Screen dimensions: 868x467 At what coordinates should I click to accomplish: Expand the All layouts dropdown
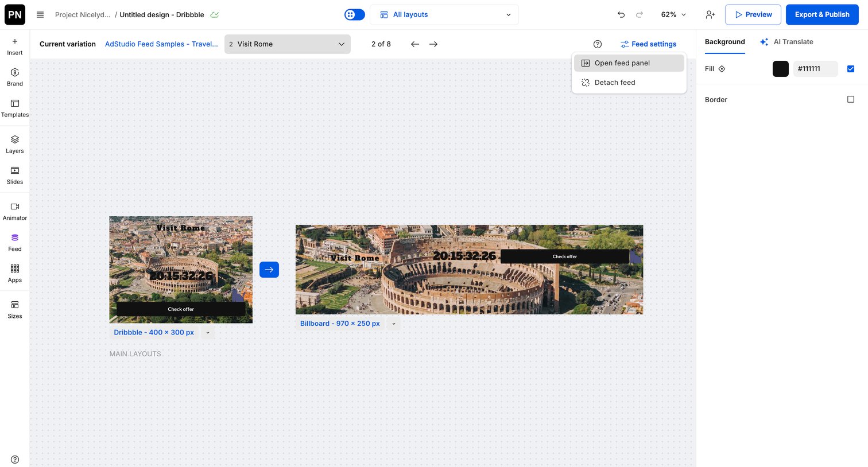444,14
